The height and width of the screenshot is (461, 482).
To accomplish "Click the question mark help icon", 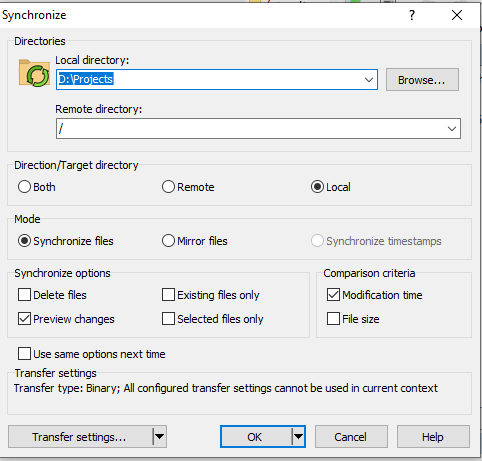I will (x=412, y=15).
